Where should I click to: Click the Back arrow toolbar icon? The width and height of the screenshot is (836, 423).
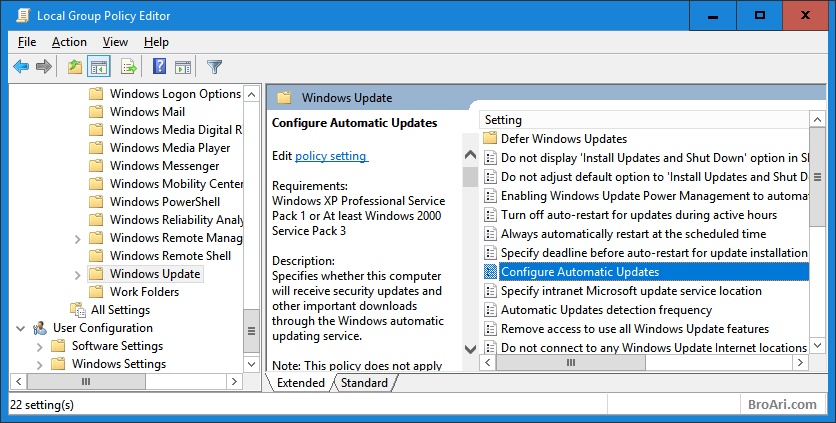click(21, 67)
